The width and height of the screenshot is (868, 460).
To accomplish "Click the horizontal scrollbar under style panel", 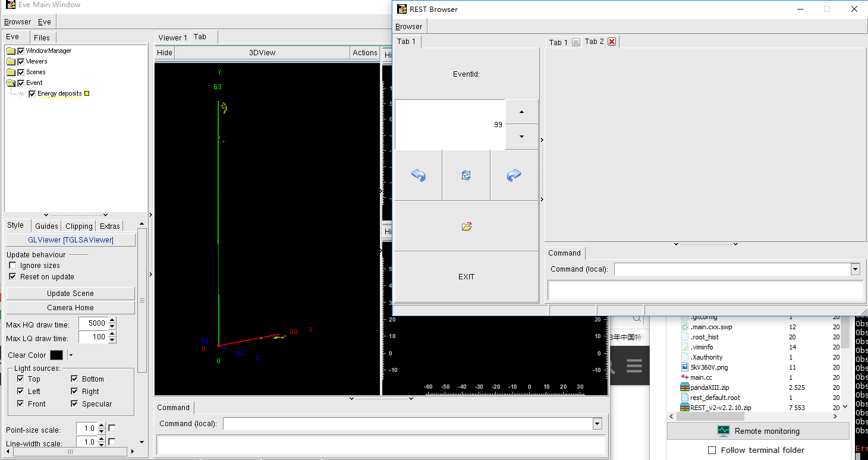I will point(70,452).
